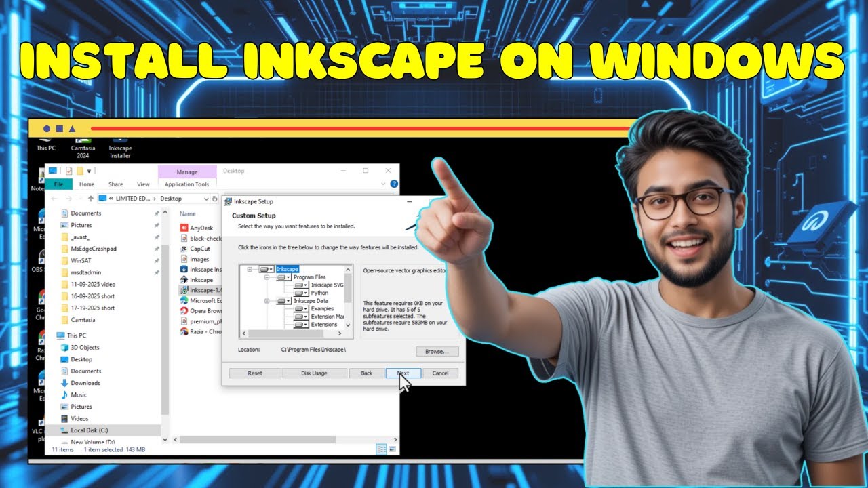Select the Inkscape shortcut in file list
Viewport: 868px width, 488px height.
click(197, 280)
